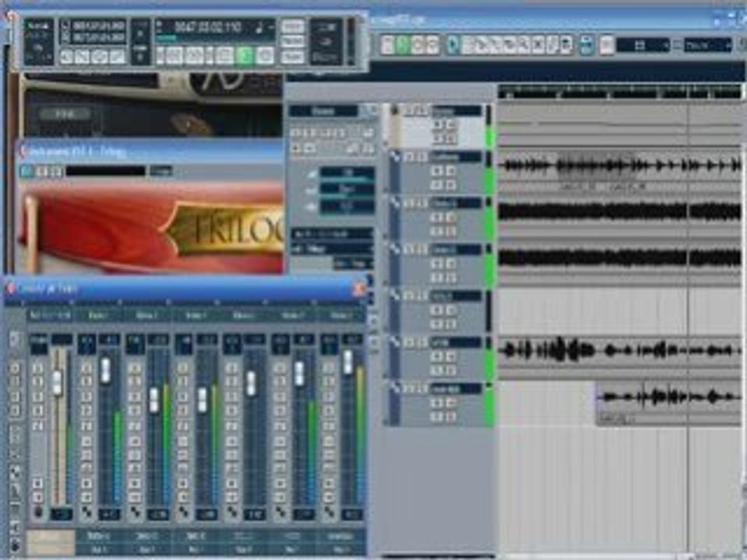This screenshot has width=747, height=560.
Task: Select the Mute X tool
Action: [538, 45]
